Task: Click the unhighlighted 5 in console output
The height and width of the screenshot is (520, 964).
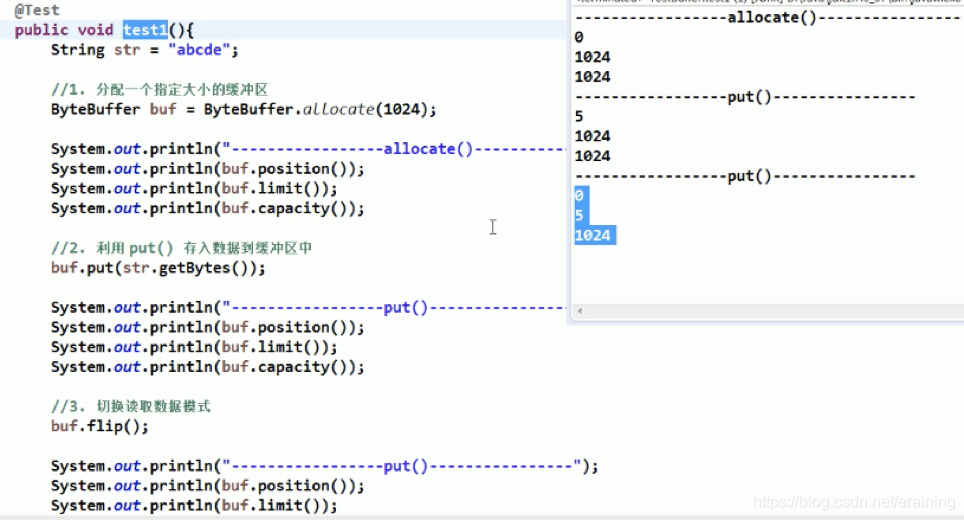Action: tap(579, 117)
